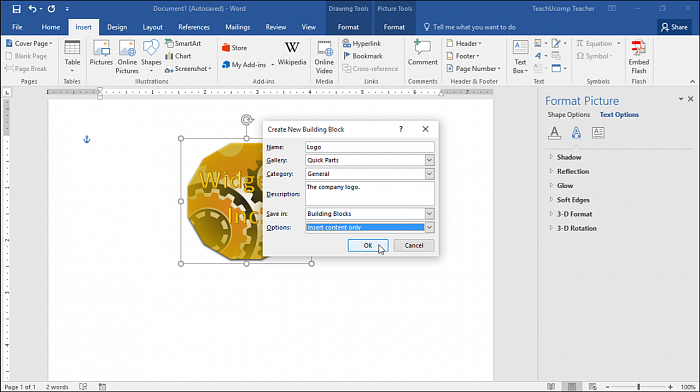Click the Redo repeat icon

(51, 8)
